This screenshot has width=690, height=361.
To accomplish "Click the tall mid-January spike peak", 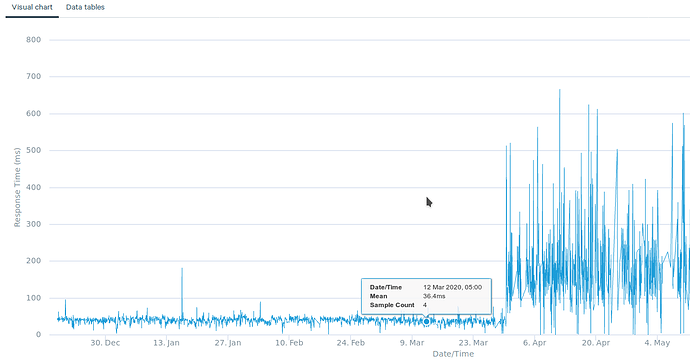I will click(182, 269).
